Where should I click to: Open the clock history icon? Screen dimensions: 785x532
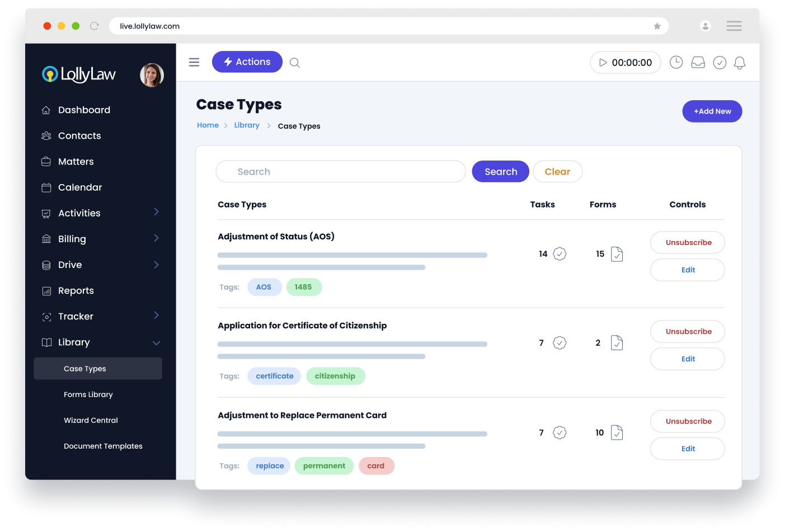click(x=676, y=63)
